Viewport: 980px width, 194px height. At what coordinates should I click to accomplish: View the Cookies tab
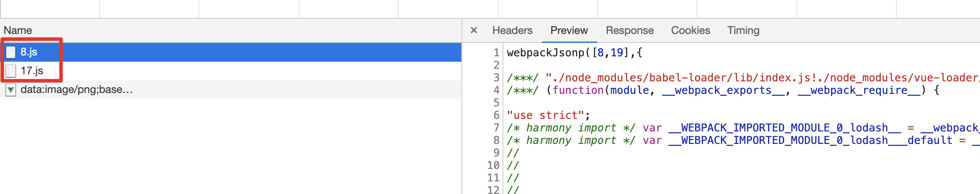[690, 30]
